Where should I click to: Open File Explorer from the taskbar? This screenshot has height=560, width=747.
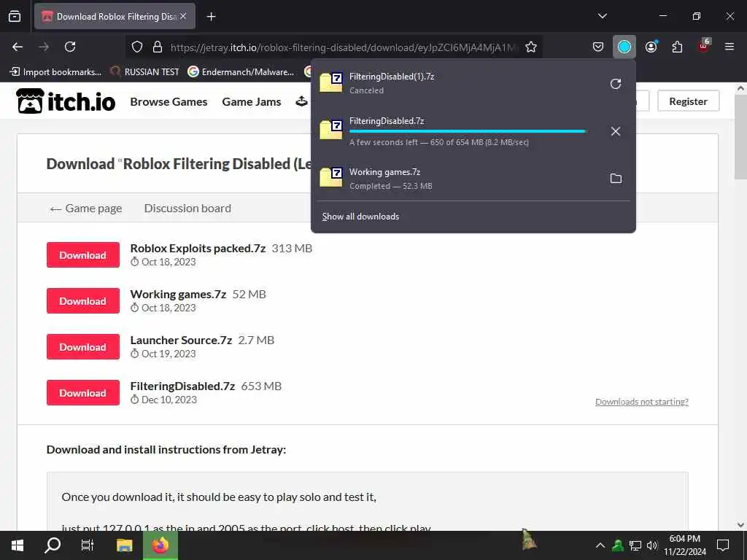124,545
